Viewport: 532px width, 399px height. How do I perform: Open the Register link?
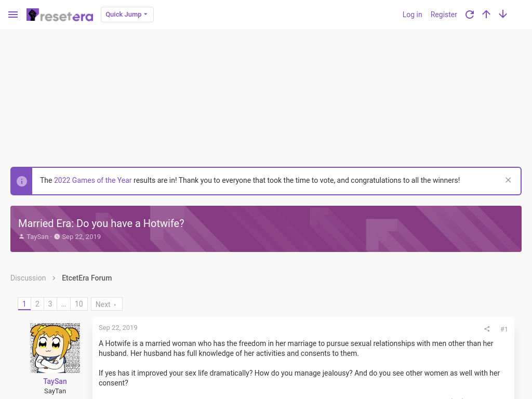pos(444,15)
